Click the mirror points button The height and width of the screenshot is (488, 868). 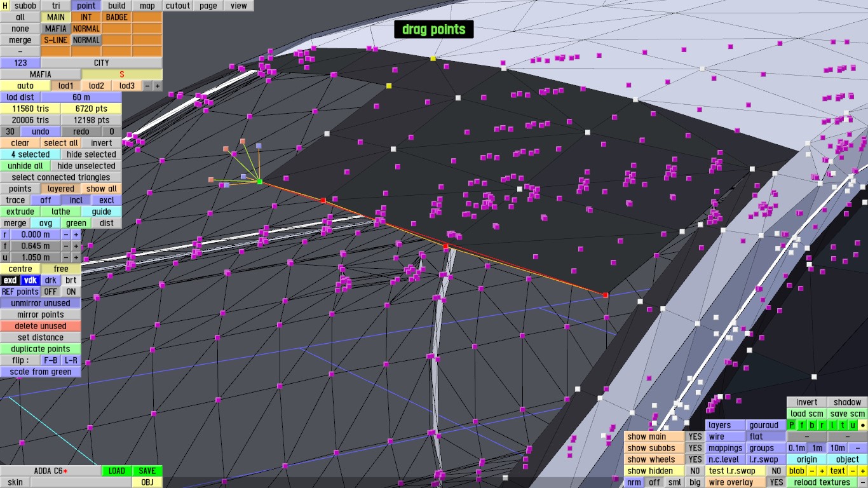point(41,315)
